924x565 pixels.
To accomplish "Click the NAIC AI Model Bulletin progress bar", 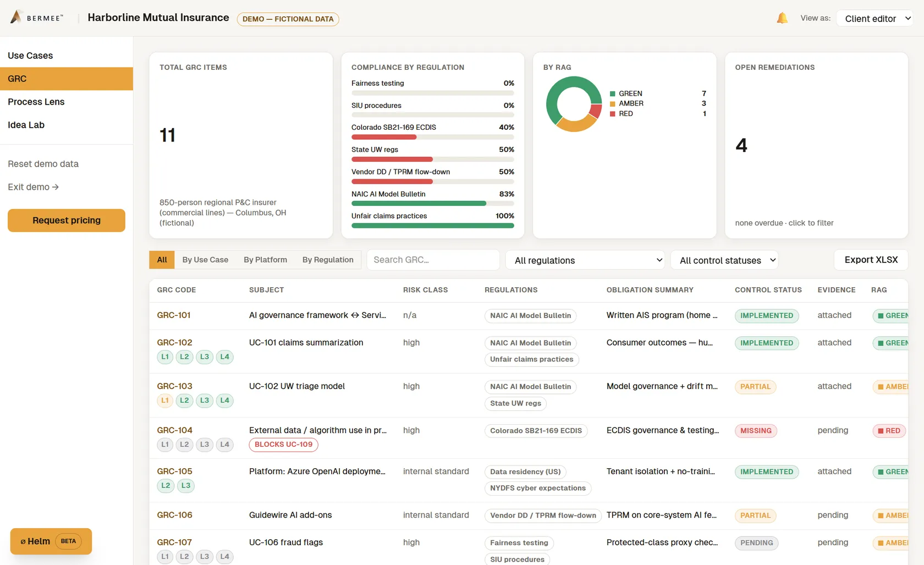I will point(433,204).
